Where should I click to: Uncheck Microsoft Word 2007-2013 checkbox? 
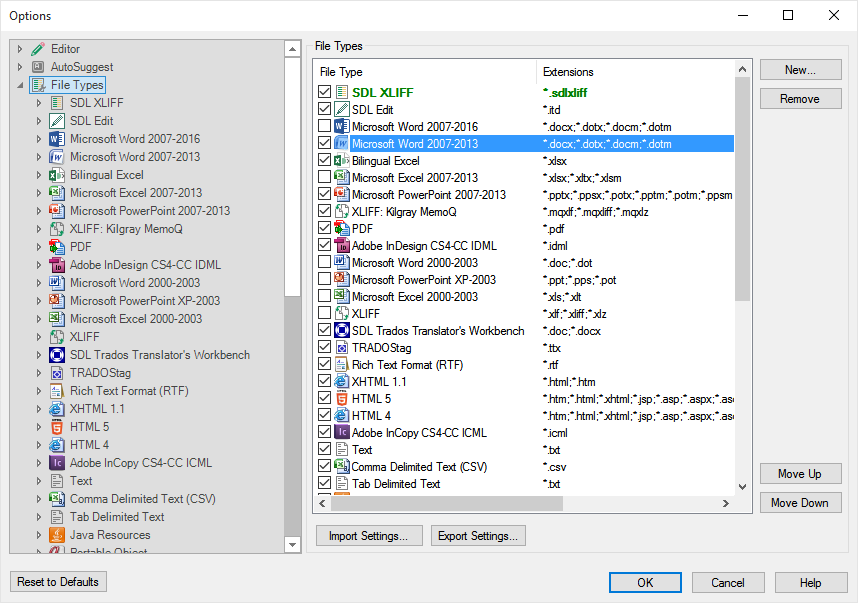(x=324, y=143)
